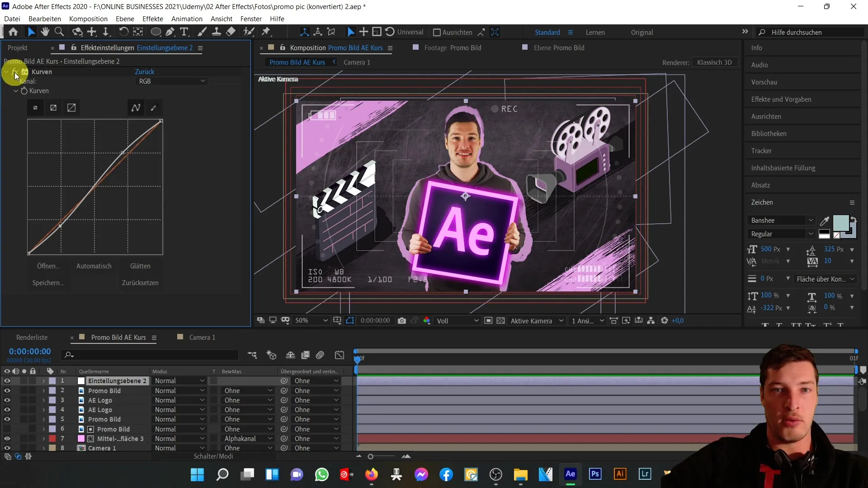Click the smooth curve adjustment icon
This screenshot has height=488, width=868.
(x=136, y=108)
